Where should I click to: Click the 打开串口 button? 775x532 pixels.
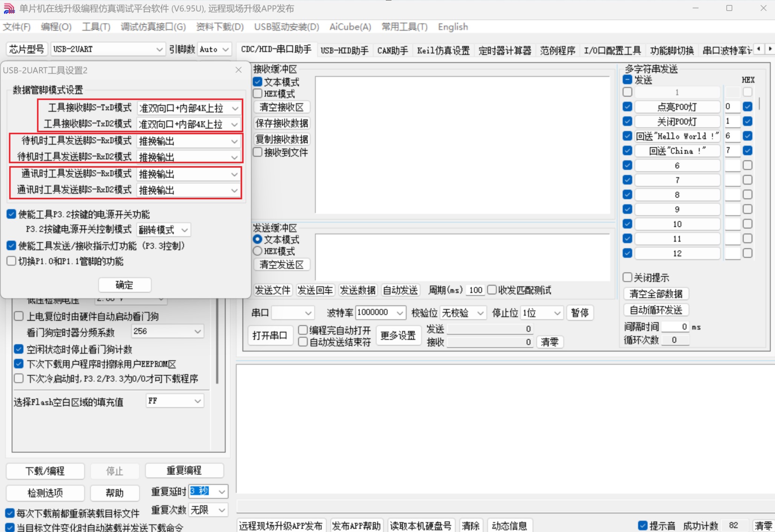(x=270, y=335)
